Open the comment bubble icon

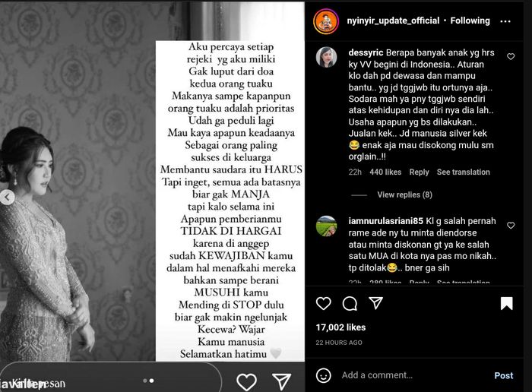tap(350, 303)
